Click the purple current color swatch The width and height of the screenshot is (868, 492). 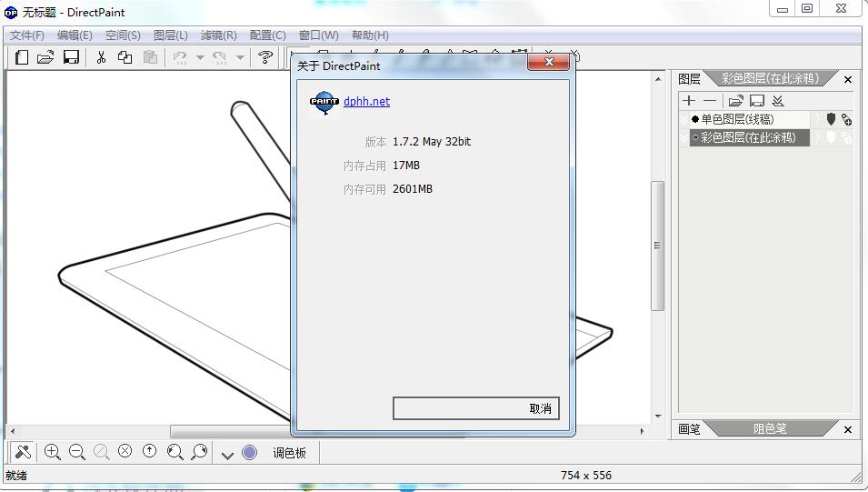(250, 453)
